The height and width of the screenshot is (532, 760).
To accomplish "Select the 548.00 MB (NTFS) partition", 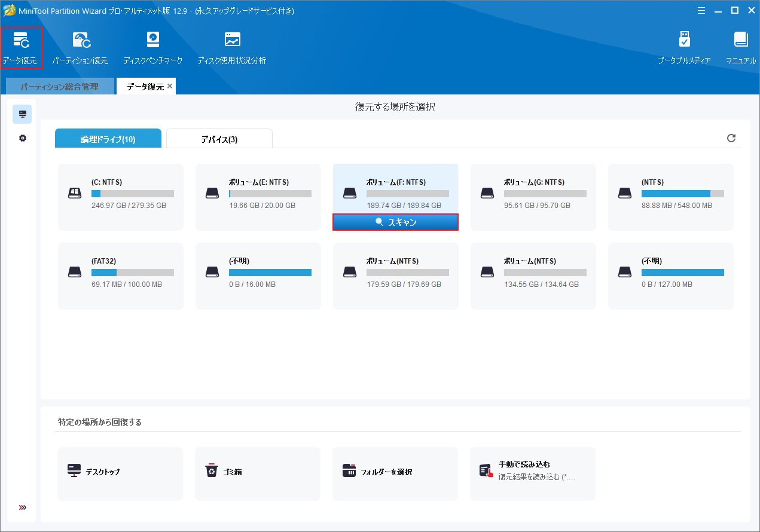I will (671, 197).
